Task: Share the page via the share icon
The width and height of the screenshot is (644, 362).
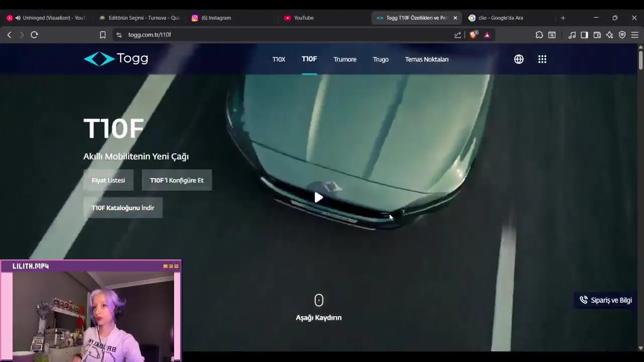Action: pyautogui.click(x=458, y=35)
